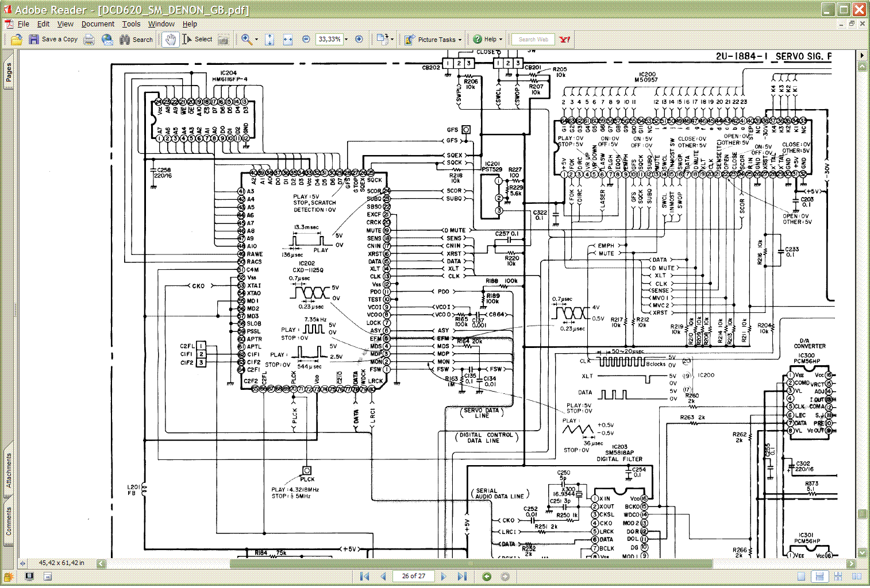Go to the first page
870x588 pixels.
(364, 577)
